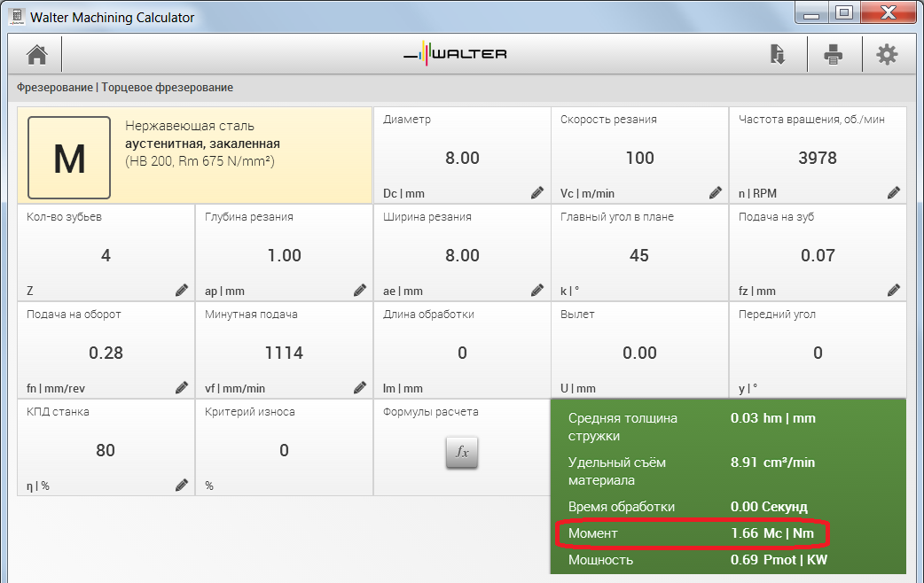Click the RPM value 3978
This screenshot has height=583, width=924.
[x=818, y=158]
